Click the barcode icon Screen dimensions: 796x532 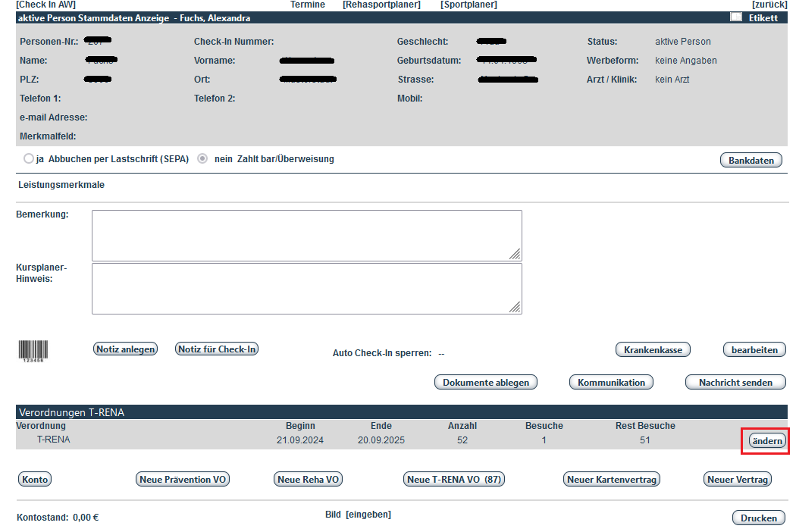click(x=32, y=351)
